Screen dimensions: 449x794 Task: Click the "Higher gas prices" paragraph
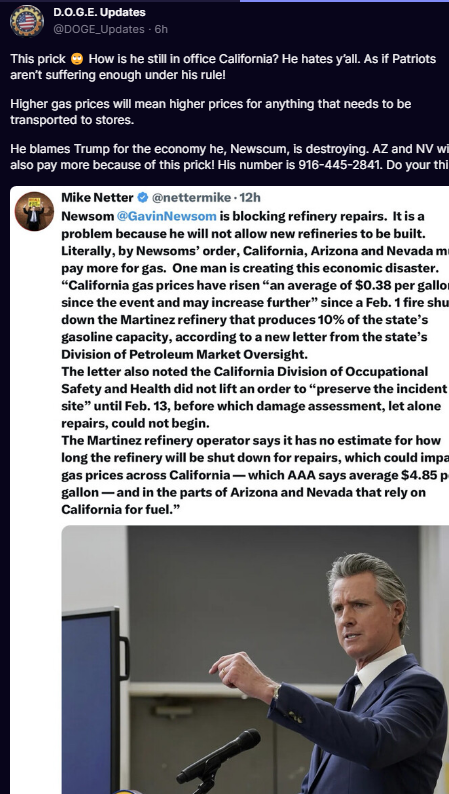tap(211, 112)
